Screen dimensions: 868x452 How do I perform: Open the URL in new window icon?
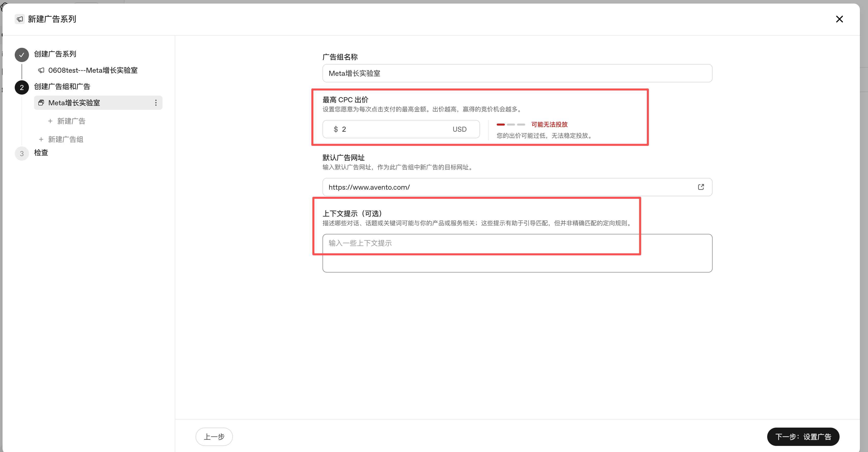tap(701, 187)
